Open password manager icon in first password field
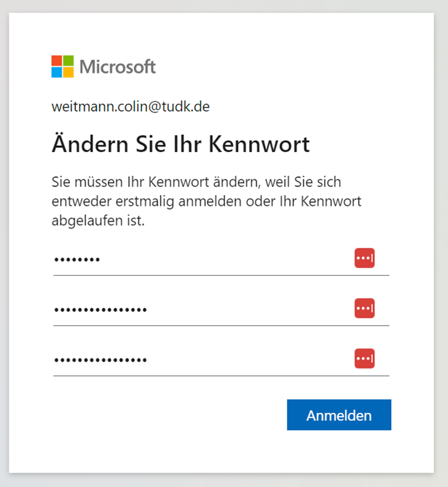The image size is (448, 487). tap(365, 258)
